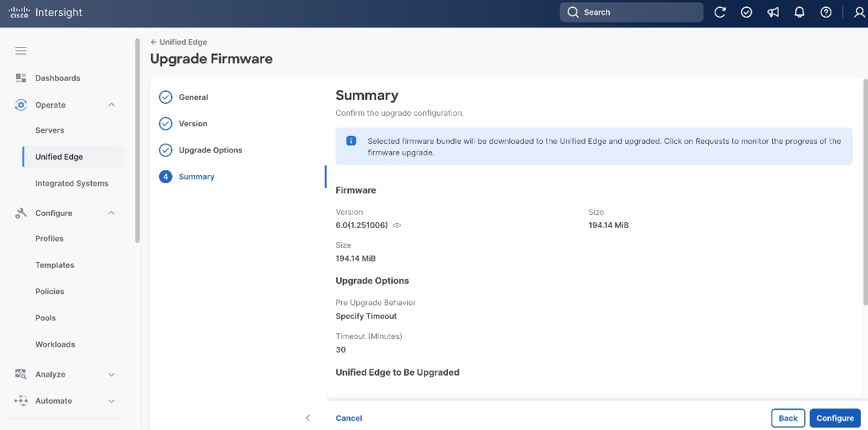868x430 pixels.
Task: Open the announcements megaphone icon
Action: tap(773, 12)
